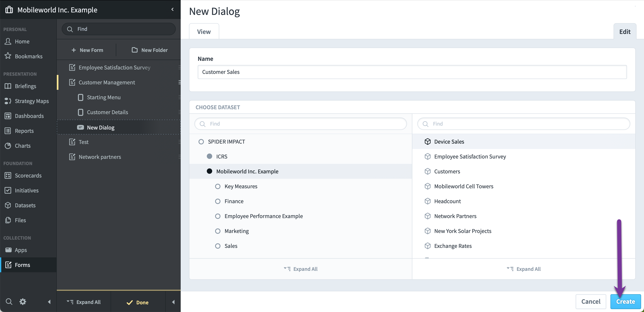644x312 pixels.
Task: Select Mobileworld Inc. Example organization
Action: pos(300,171)
